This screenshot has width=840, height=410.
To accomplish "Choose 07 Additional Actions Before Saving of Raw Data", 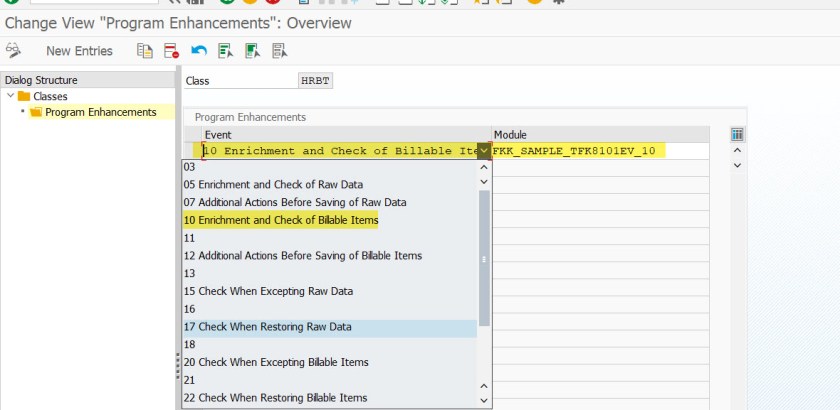I will pyautogui.click(x=329, y=203).
